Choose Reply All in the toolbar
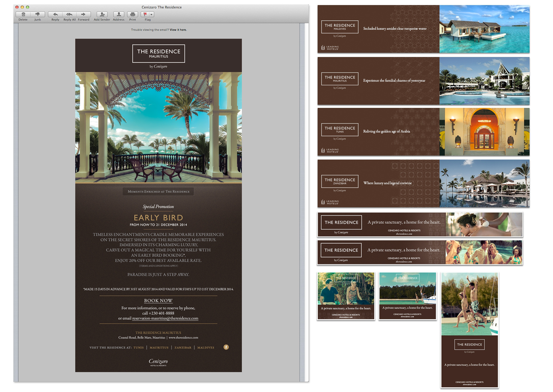Image resolution: width=553 pixels, height=392 pixels. [x=69, y=14]
